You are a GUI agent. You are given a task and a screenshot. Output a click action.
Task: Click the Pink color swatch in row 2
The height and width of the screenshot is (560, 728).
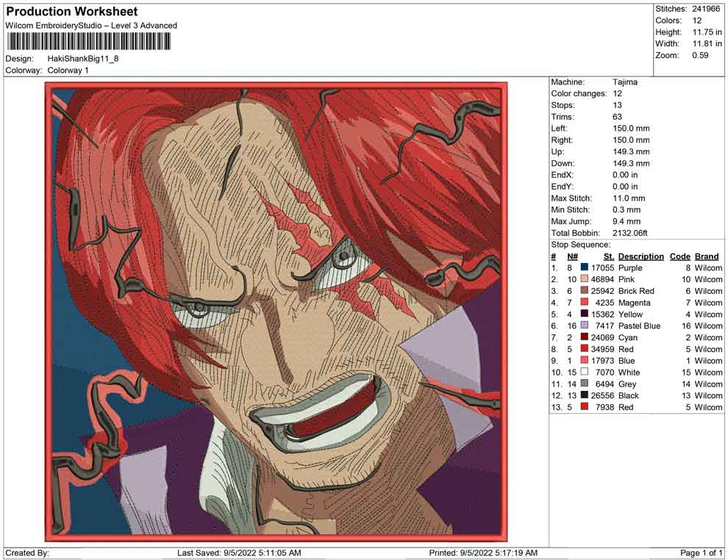coord(584,279)
